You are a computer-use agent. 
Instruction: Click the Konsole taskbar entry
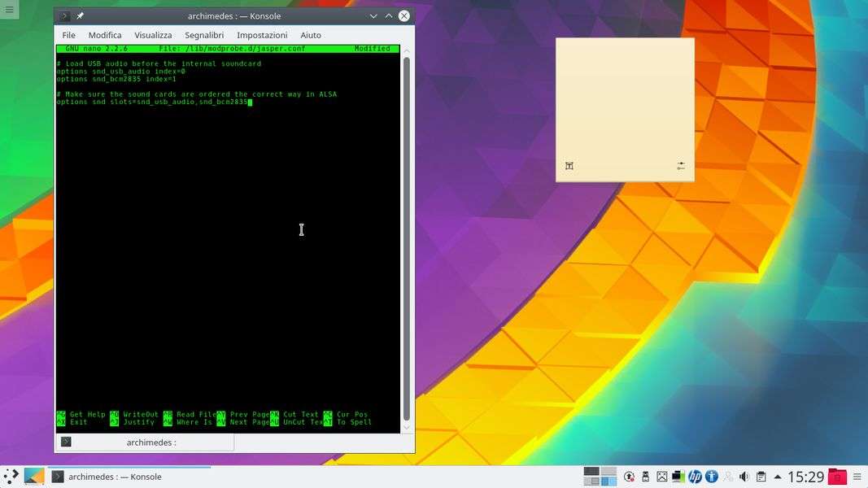point(129,477)
